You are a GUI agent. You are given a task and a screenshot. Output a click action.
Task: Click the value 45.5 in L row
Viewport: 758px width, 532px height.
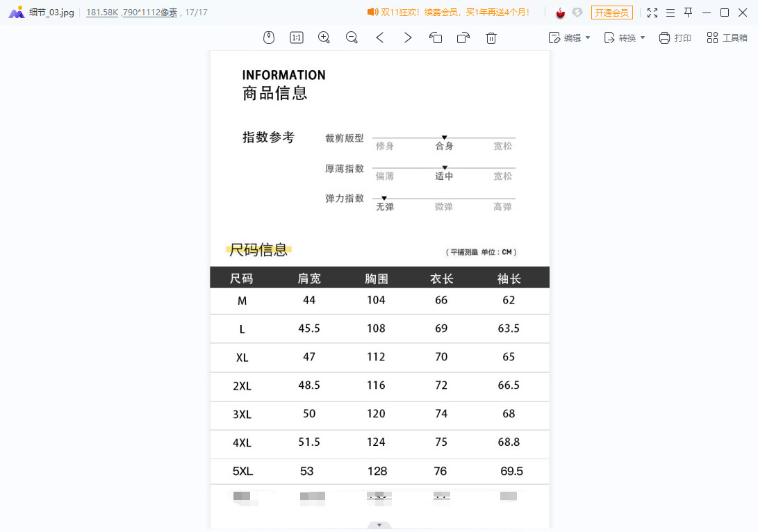pos(309,329)
